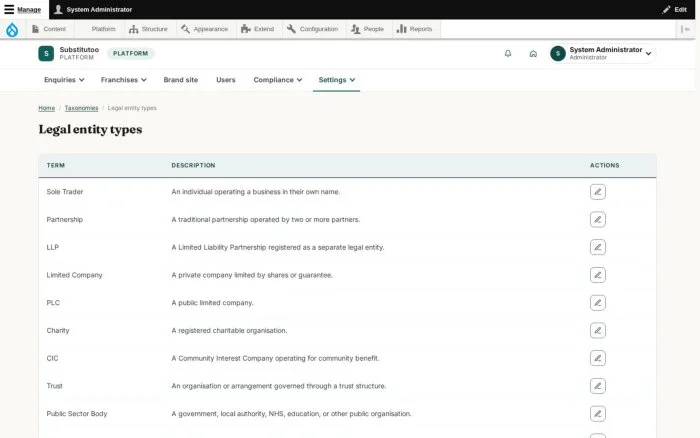
Task: Follow the Home breadcrumb link
Action: tap(46, 108)
